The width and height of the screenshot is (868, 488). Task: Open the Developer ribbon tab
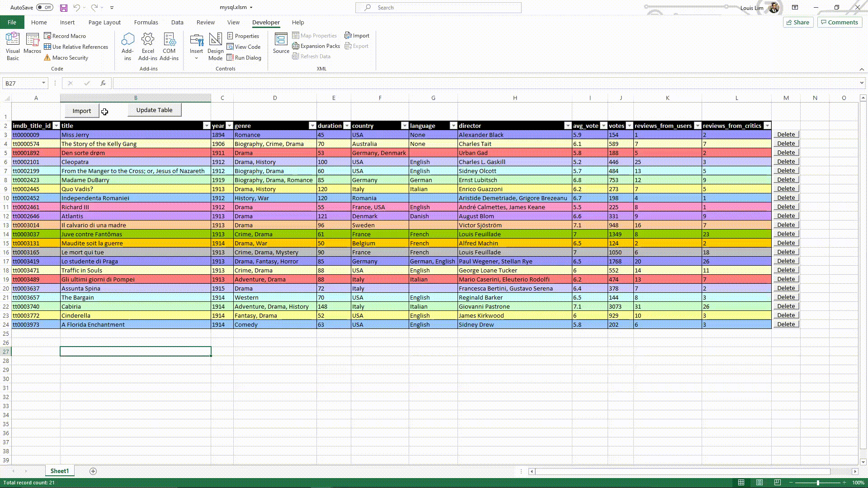tap(266, 22)
